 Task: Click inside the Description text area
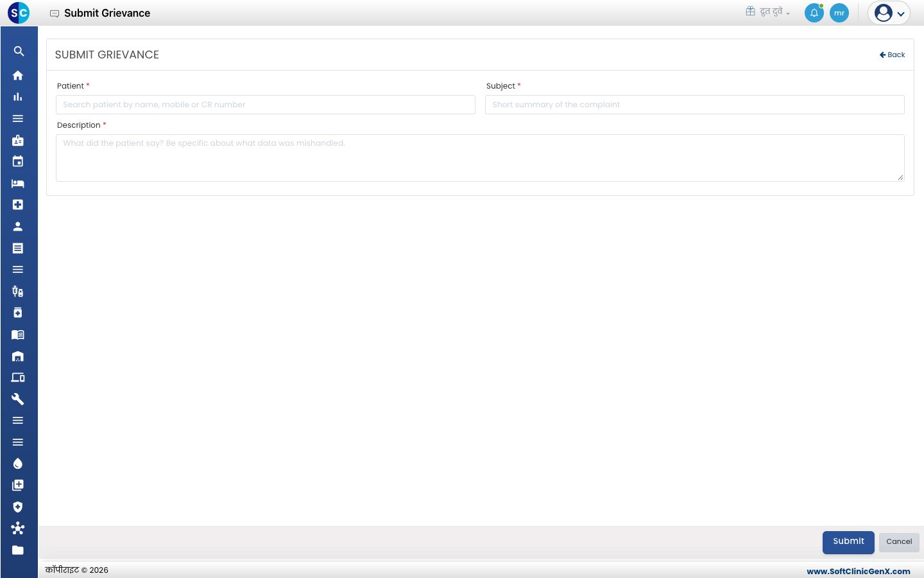pyautogui.click(x=480, y=158)
